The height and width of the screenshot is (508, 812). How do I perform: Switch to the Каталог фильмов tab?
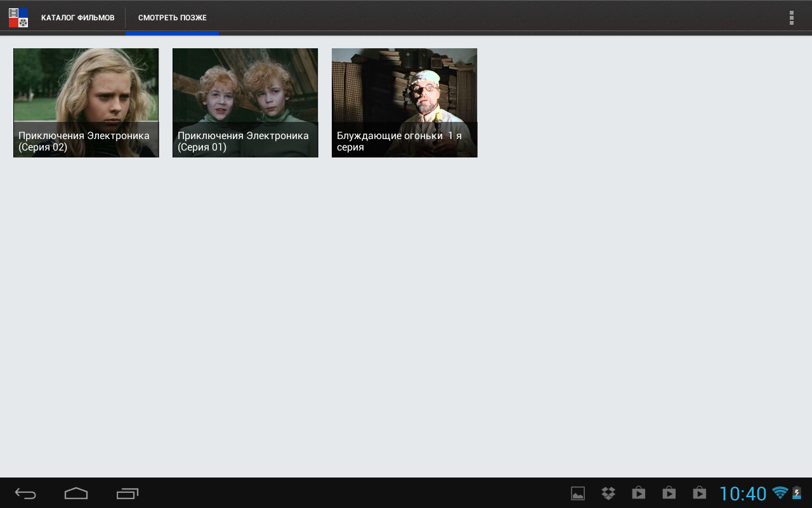coord(78,18)
